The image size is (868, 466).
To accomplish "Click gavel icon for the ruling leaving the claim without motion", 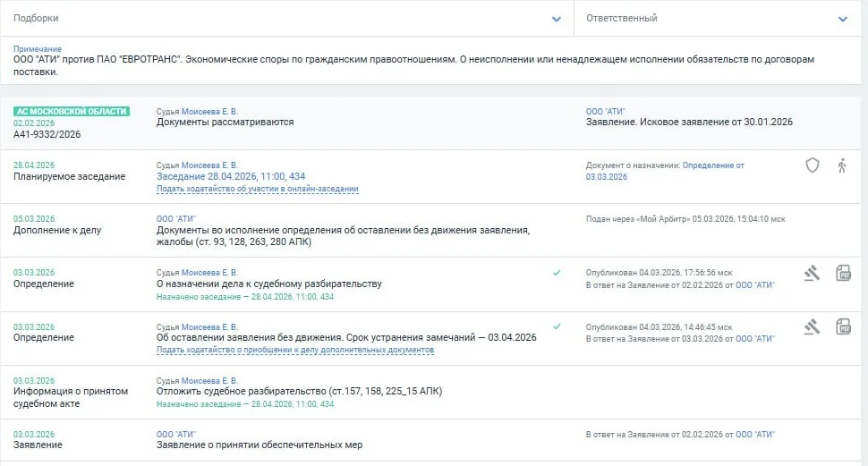I will pyautogui.click(x=813, y=327).
